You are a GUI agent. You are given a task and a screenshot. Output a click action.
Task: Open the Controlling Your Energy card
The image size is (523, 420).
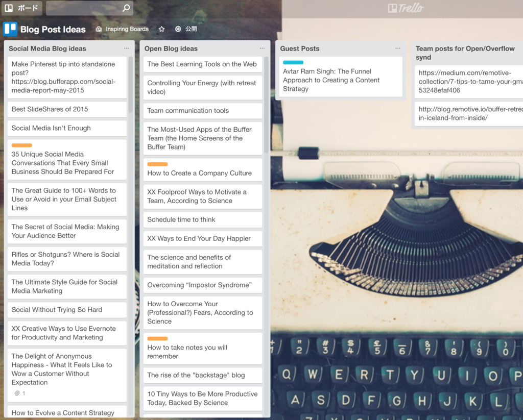point(203,87)
